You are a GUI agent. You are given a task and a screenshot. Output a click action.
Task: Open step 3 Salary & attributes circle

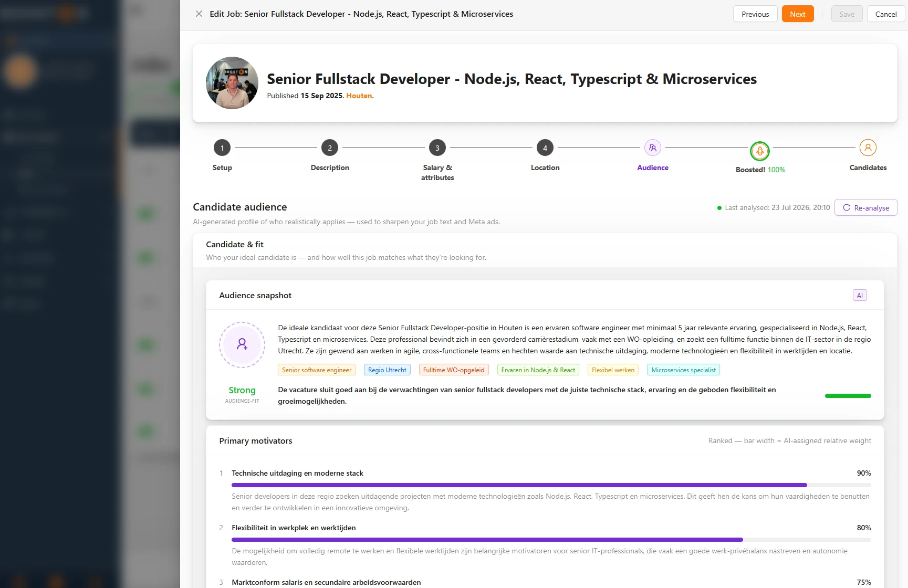[x=437, y=148]
